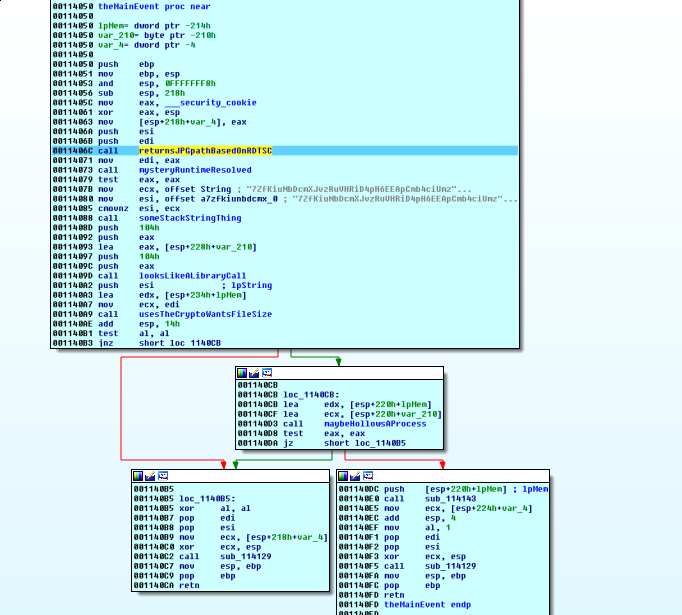This screenshot has width=682, height=615.
Task: Click var_4 dword ptr declaration
Action: (x=147, y=45)
